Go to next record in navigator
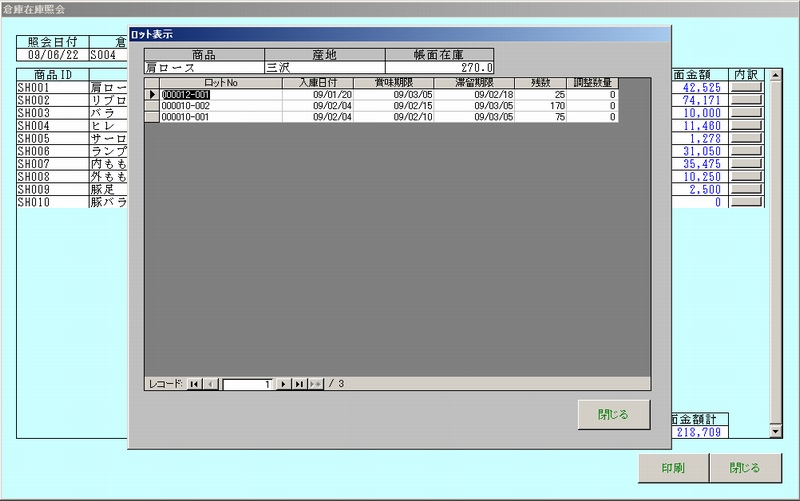This screenshot has height=501, width=800. coord(283,384)
